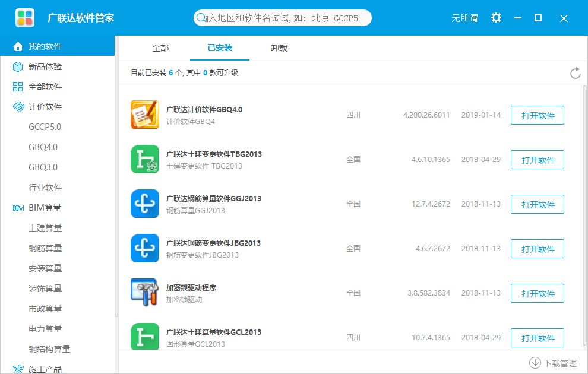Maximize the 广联达软件管家 window
Image resolution: width=588 pixels, height=374 pixels.
[538, 18]
